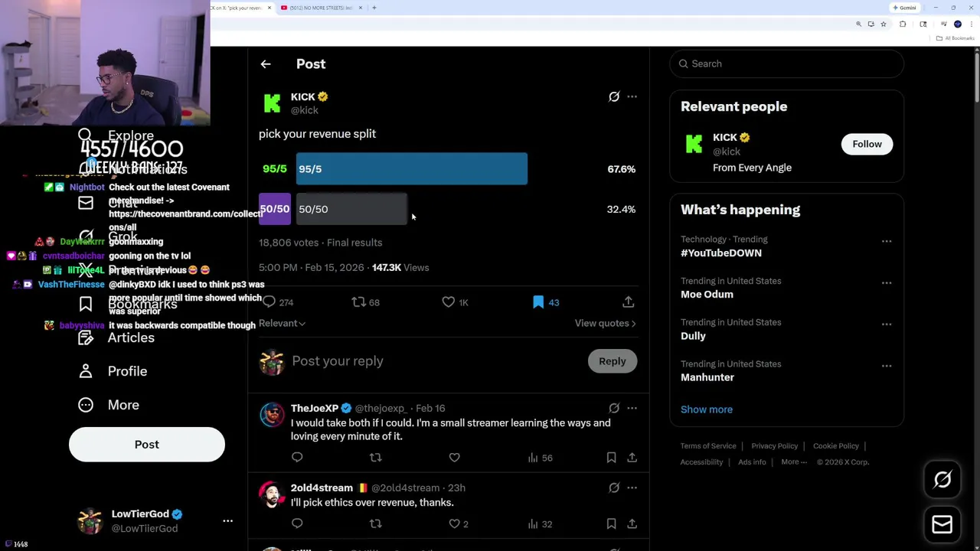Open a new browser tab
Image resolution: width=980 pixels, height=551 pixels.
tap(374, 8)
